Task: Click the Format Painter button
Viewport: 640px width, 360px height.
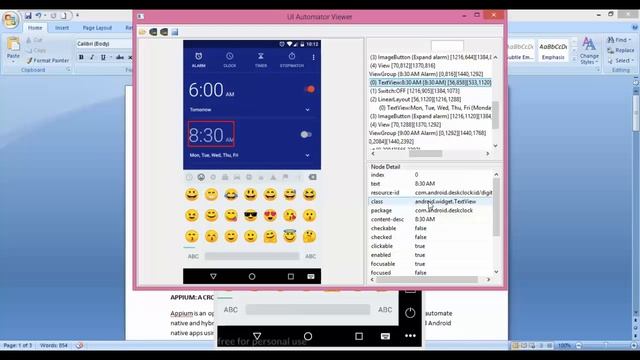Action: [x=47, y=60]
